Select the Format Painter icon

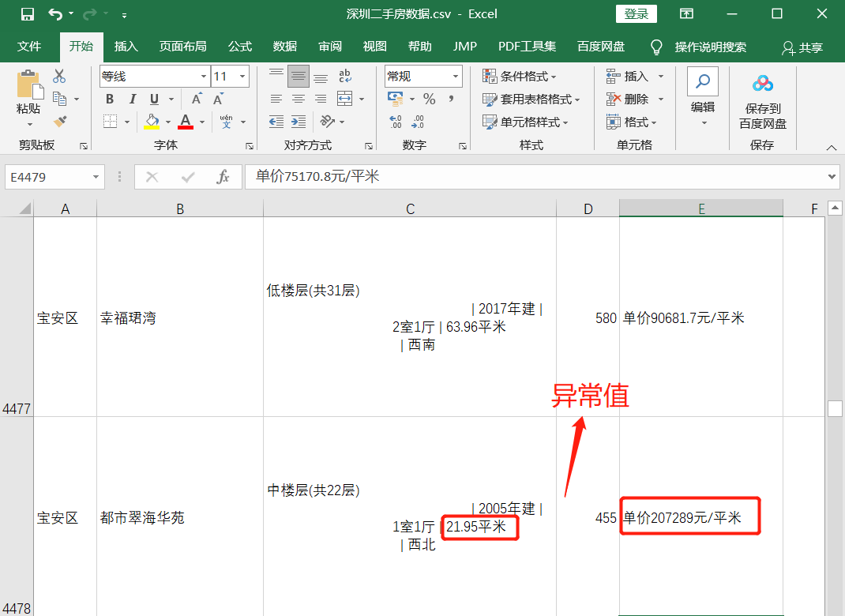[x=61, y=121]
